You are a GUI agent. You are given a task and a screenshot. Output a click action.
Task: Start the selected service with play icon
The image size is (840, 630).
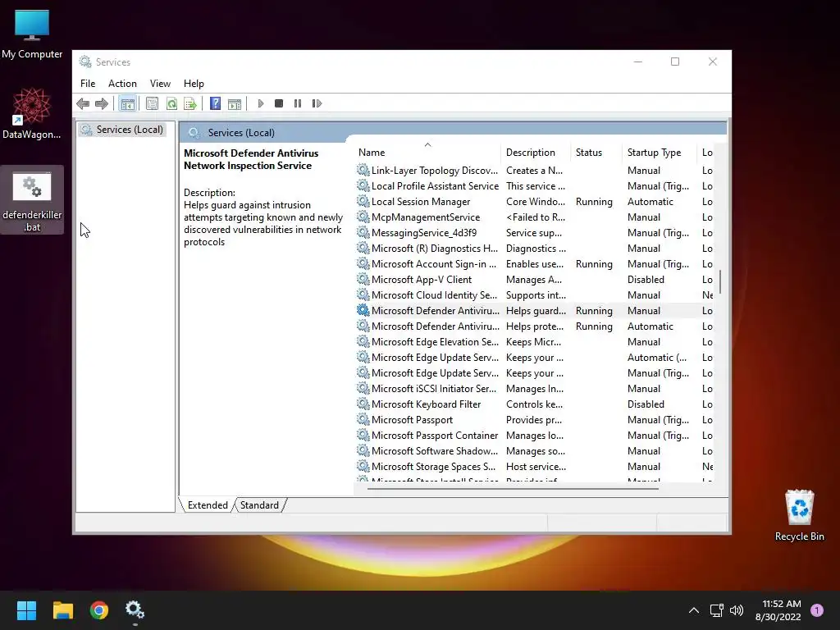[260, 103]
